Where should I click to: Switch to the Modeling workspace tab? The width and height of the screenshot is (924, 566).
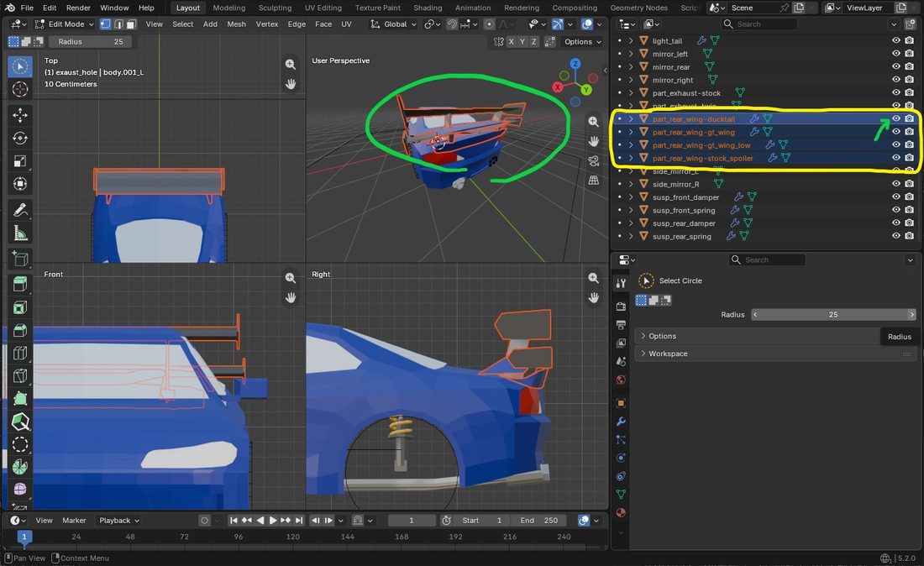tap(228, 8)
